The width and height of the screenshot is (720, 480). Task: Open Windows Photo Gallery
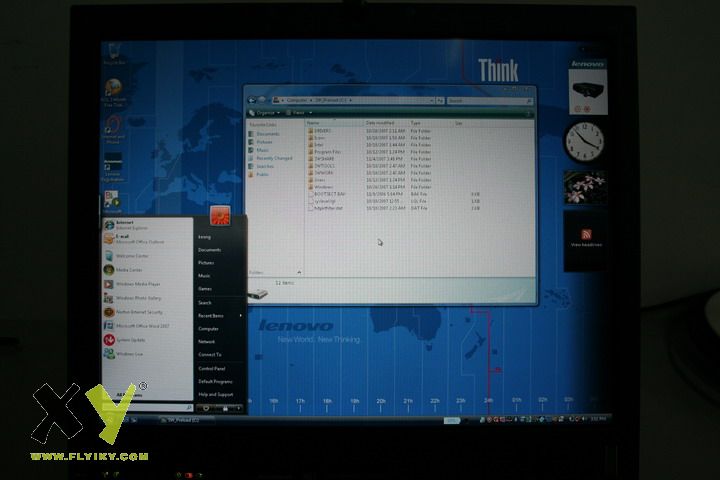pyautogui.click(x=147, y=298)
